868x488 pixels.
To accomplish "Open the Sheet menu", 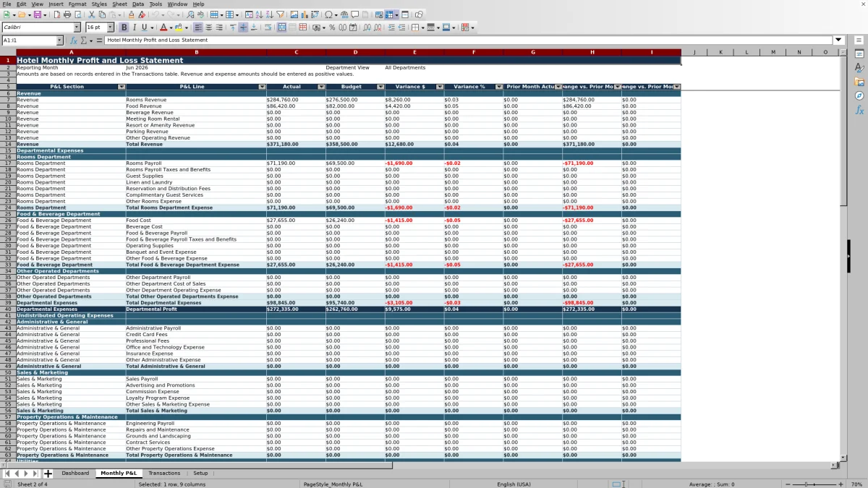I will (x=119, y=4).
